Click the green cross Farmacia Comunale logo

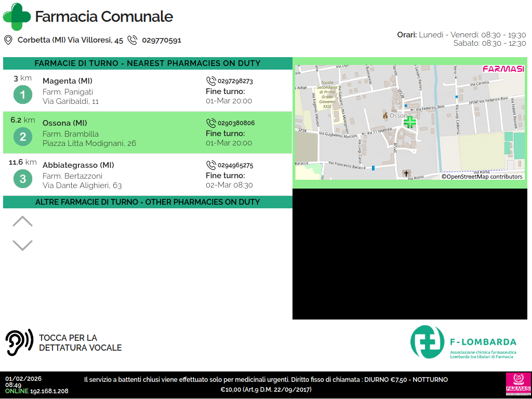[17, 17]
